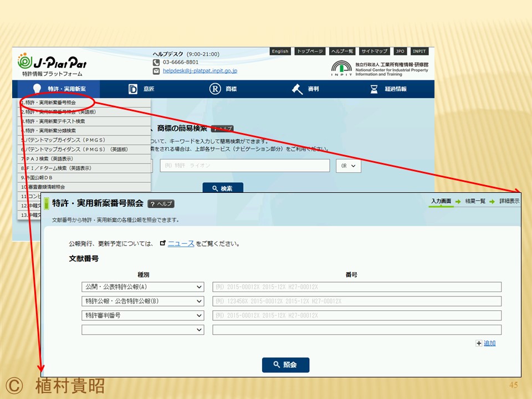Open the ニュース link
The height and width of the screenshot is (399, 532).
pos(181,244)
